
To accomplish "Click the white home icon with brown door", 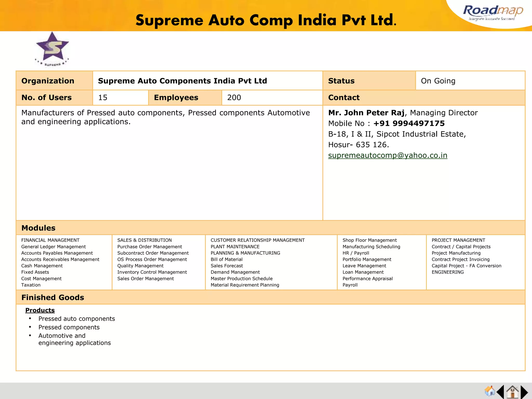I will pos(512,392).
